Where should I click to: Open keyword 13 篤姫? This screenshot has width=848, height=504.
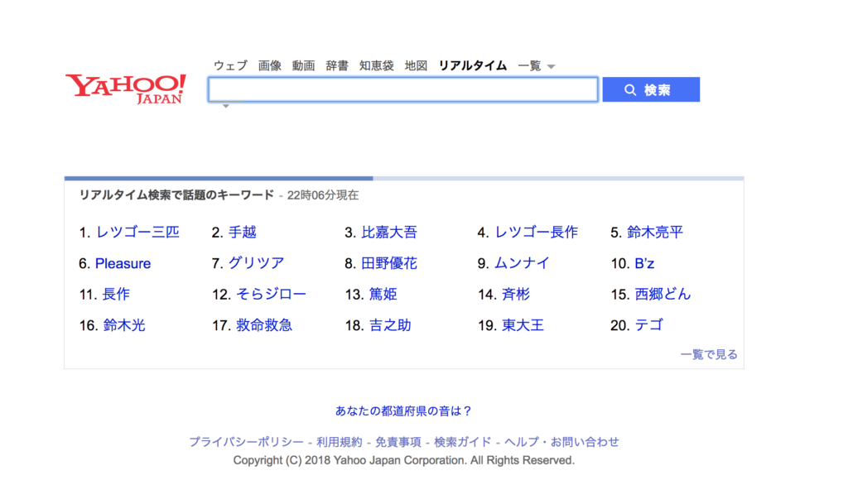[383, 295]
